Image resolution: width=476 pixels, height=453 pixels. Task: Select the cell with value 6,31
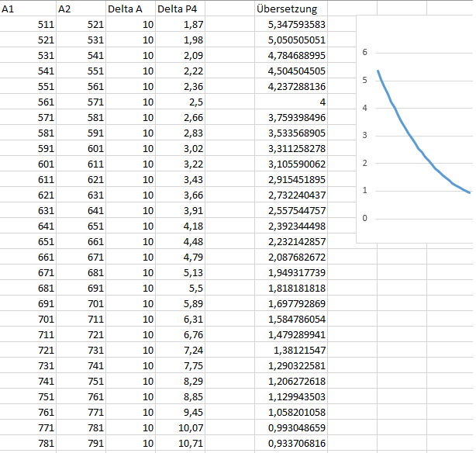(x=181, y=319)
